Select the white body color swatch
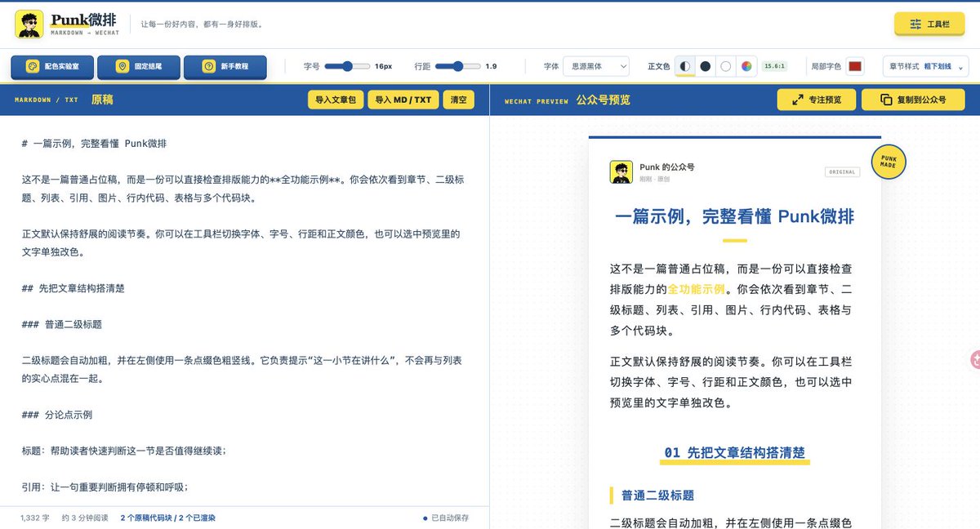980x529 pixels. pos(725,66)
